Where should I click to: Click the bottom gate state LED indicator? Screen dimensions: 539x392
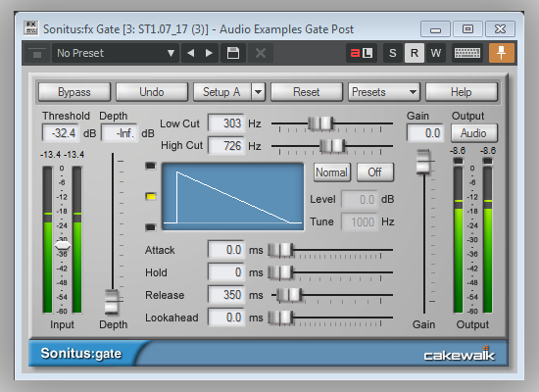pyautogui.click(x=151, y=227)
